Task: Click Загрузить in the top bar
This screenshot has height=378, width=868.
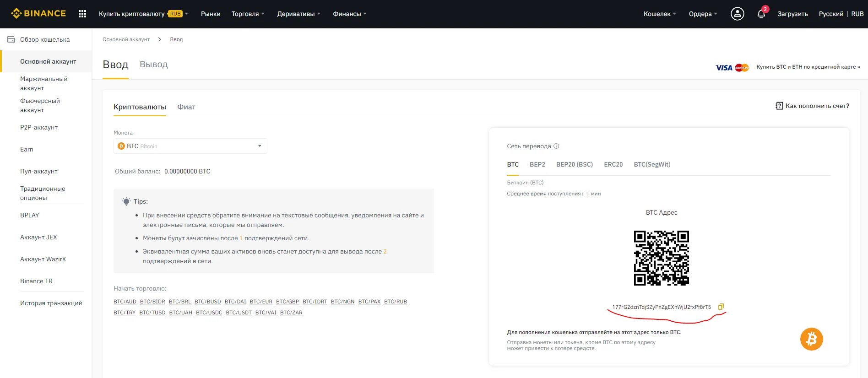Action: click(792, 14)
